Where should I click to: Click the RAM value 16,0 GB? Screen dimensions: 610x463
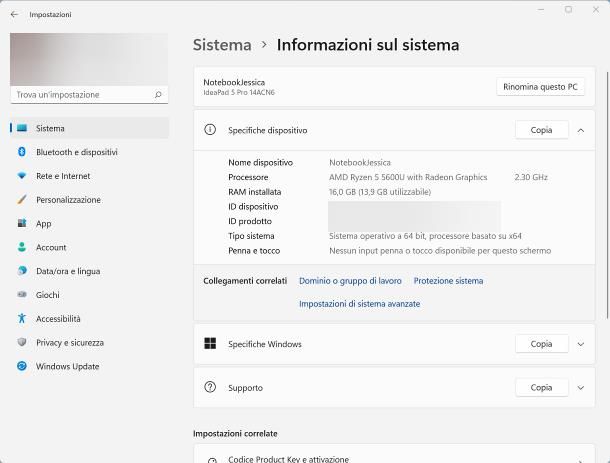pos(380,192)
